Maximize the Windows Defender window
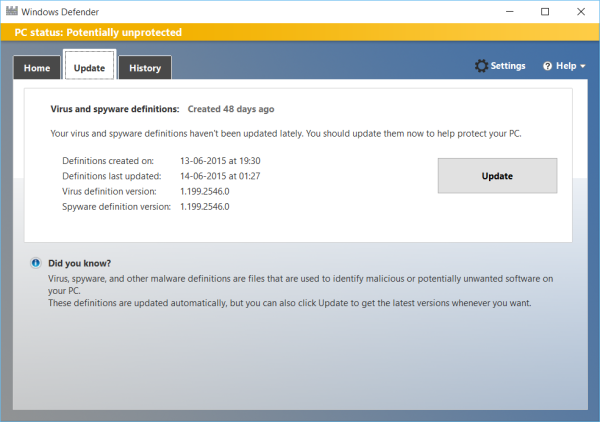 click(x=545, y=11)
